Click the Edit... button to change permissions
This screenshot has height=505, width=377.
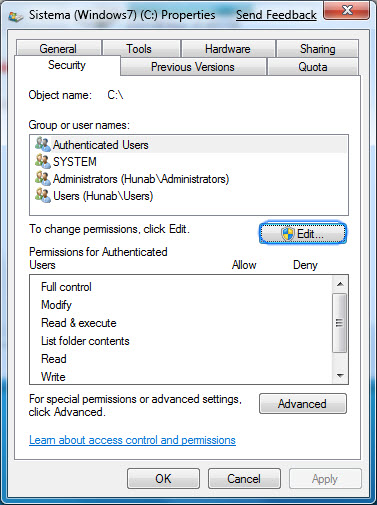point(303,233)
